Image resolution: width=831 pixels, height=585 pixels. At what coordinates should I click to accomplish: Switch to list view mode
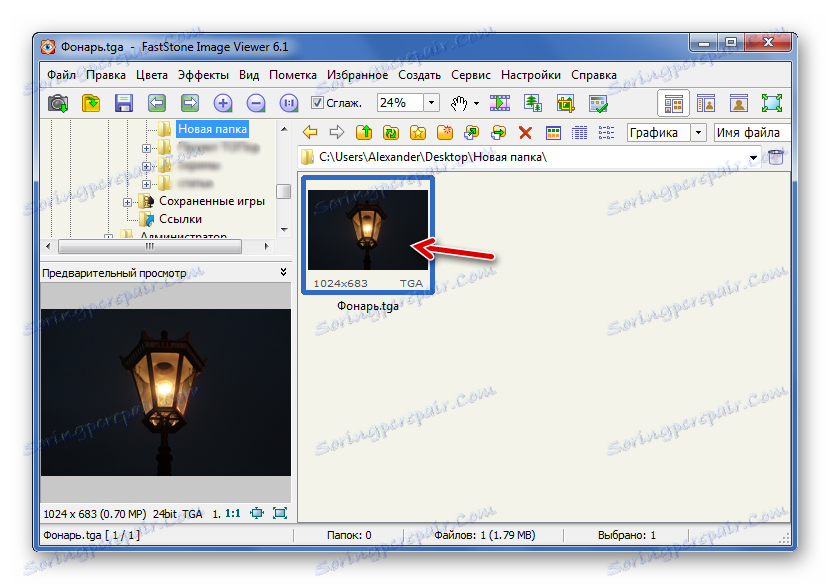coord(606,132)
